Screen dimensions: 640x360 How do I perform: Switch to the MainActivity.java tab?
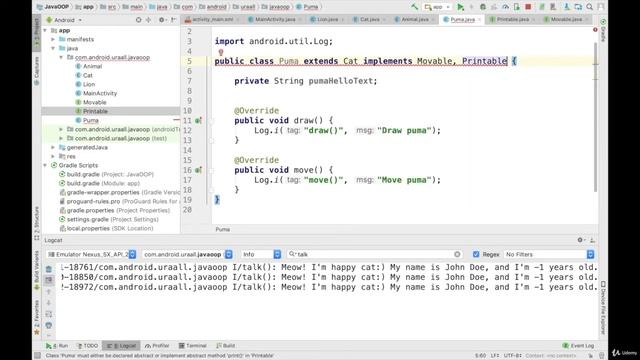click(x=275, y=20)
